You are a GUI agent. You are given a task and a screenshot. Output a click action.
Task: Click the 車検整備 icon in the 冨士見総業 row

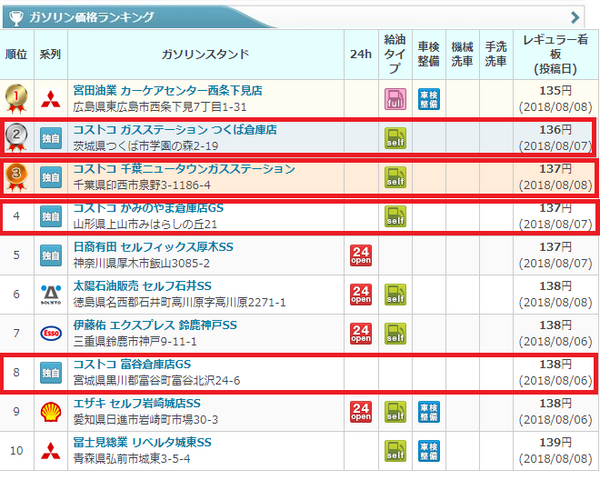coord(429,451)
